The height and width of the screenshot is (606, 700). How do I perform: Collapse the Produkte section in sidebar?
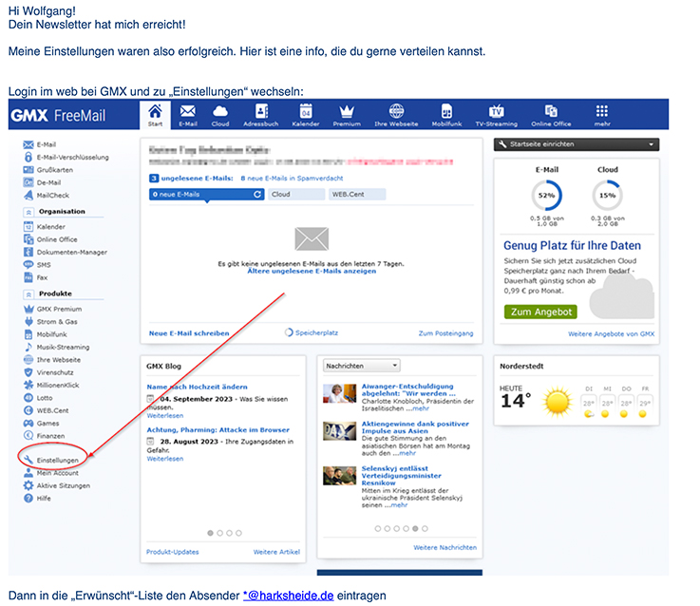click(x=28, y=294)
